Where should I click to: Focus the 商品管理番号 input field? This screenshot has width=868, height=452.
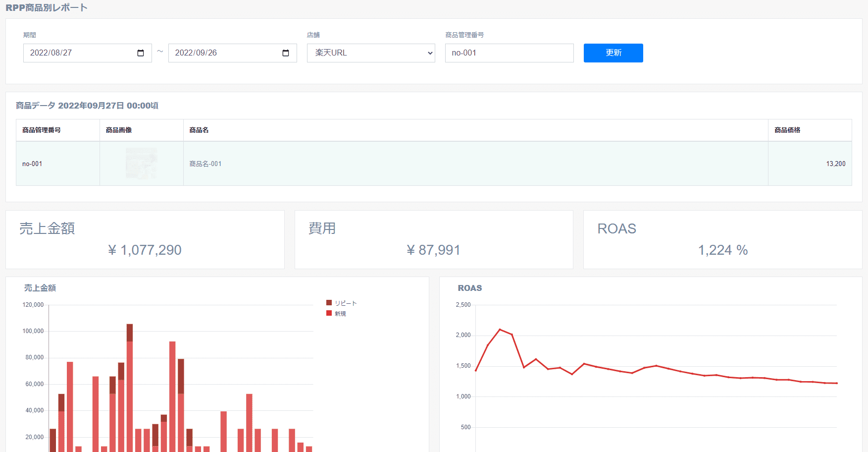point(509,53)
